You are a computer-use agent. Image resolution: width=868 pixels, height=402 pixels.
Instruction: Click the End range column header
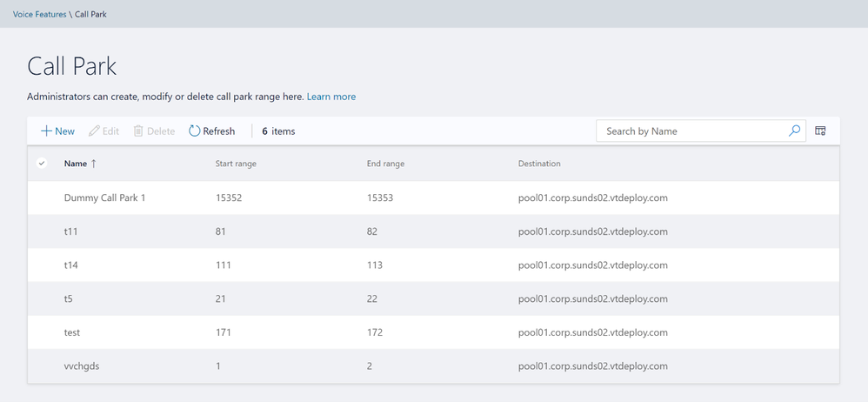click(385, 164)
